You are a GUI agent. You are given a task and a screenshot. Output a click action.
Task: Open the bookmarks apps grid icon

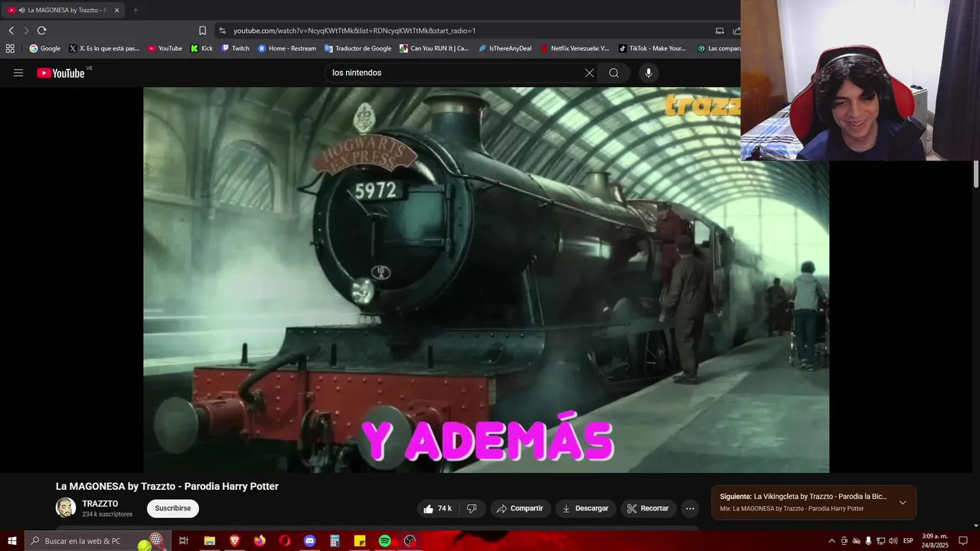(10, 48)
